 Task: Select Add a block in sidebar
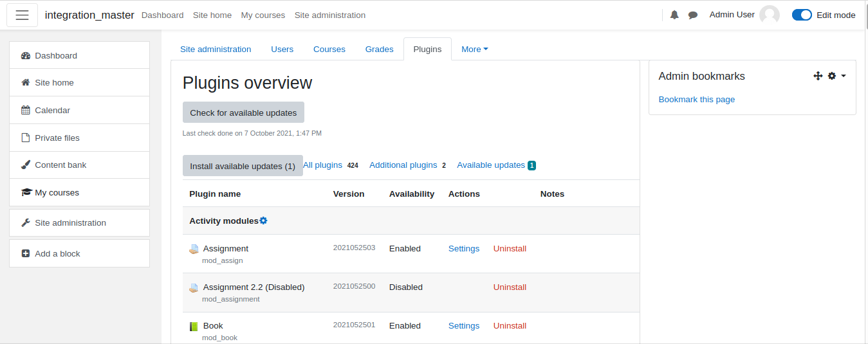(x=80, y=253)
